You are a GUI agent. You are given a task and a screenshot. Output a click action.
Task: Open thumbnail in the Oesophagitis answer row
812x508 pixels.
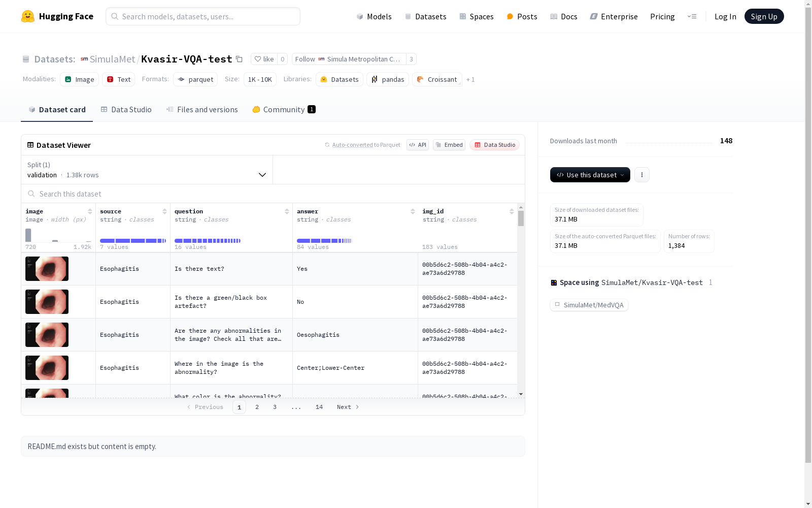47,335
